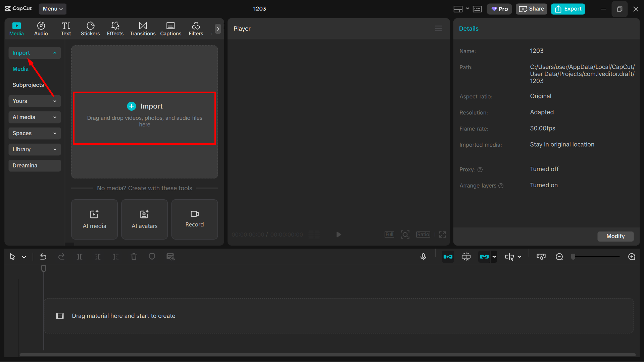Click the Modify button in Details

coord(615,236)
